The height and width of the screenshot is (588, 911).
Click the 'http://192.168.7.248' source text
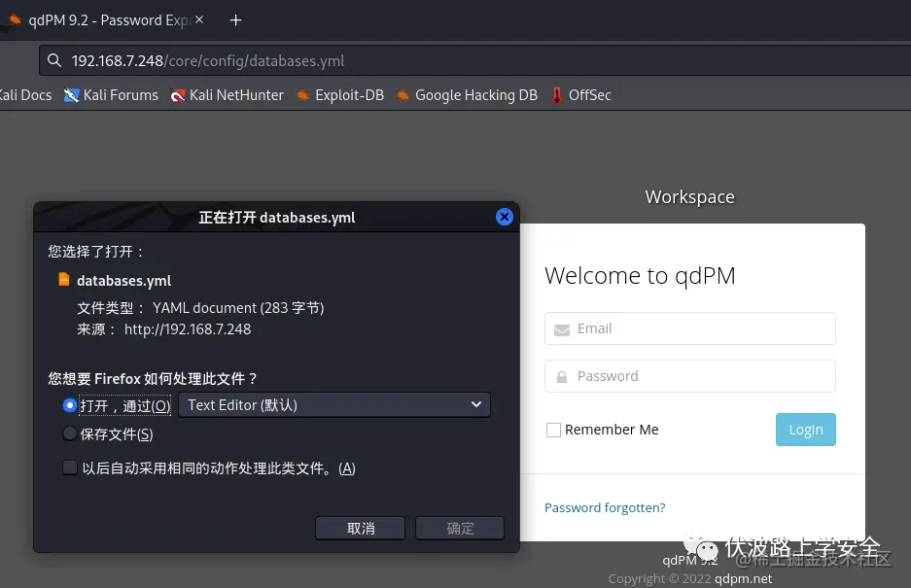pyautogui.click(x=188, y=329)
